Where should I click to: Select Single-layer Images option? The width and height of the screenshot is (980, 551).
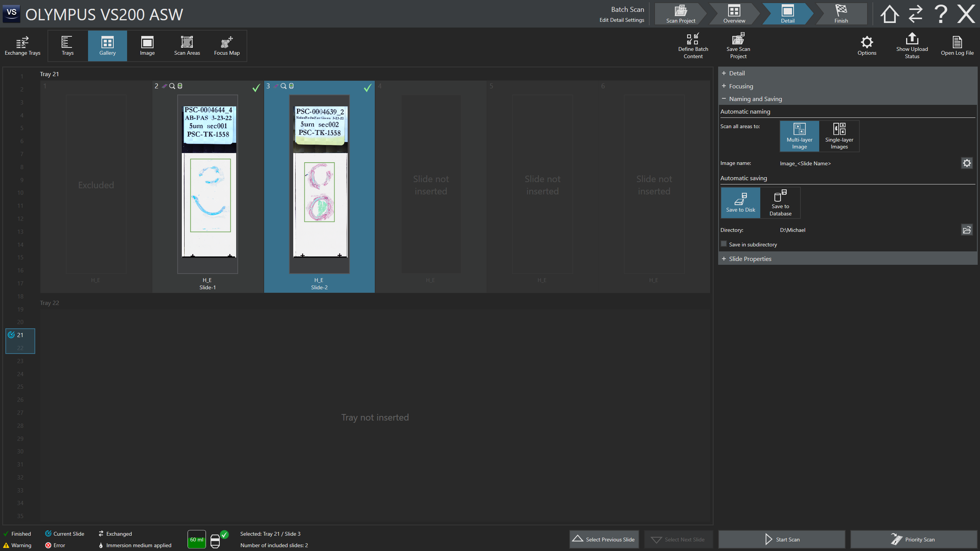click(x=839, y=136)
